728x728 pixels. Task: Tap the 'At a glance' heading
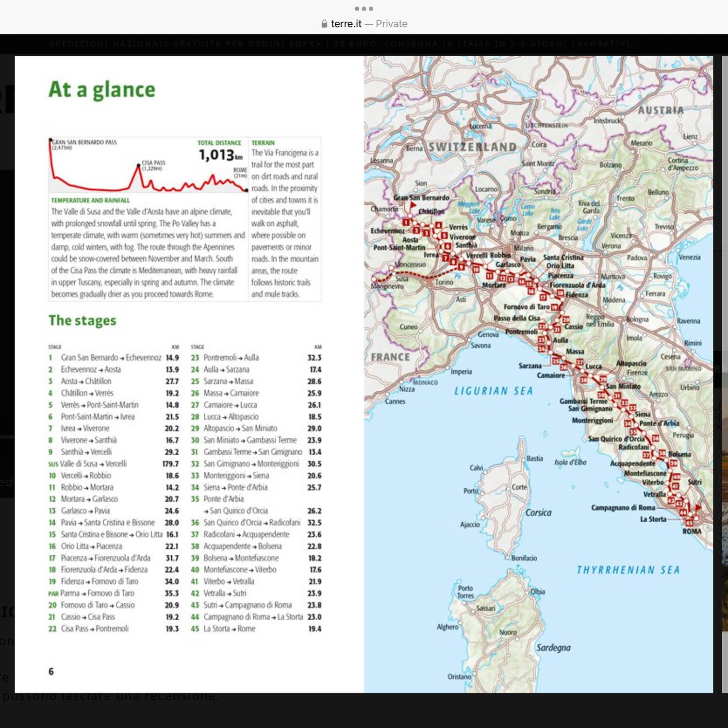(x=102, y=90)
